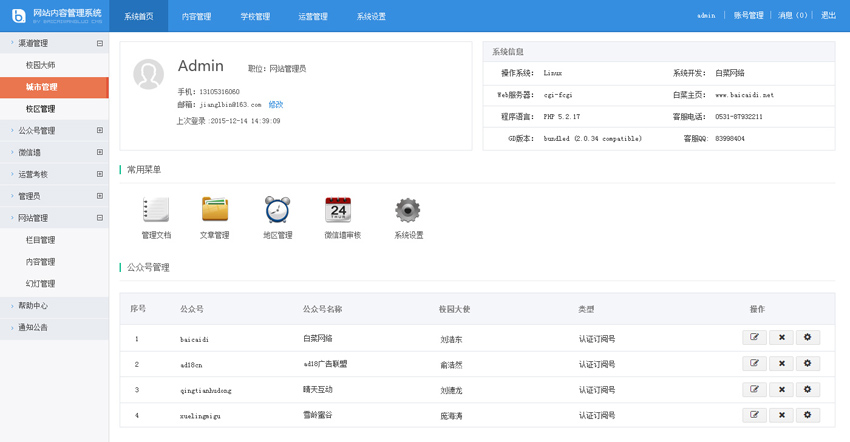Click the edit icon for baicaidi row
Viewport: 850px width, 442px height.
click(x=755, y=338)
